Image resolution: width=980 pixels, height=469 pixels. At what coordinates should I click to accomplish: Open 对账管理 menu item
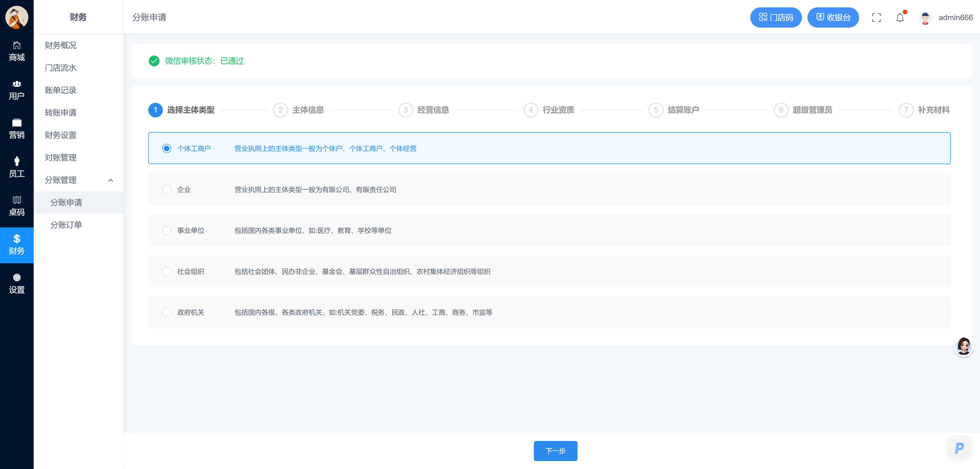coord(78,157)
